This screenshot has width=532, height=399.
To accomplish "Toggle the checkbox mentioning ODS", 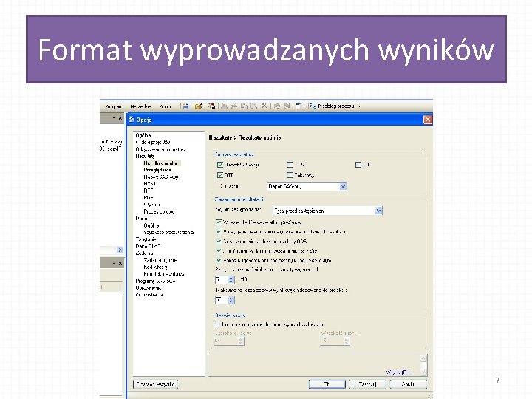I will point(219,242).
